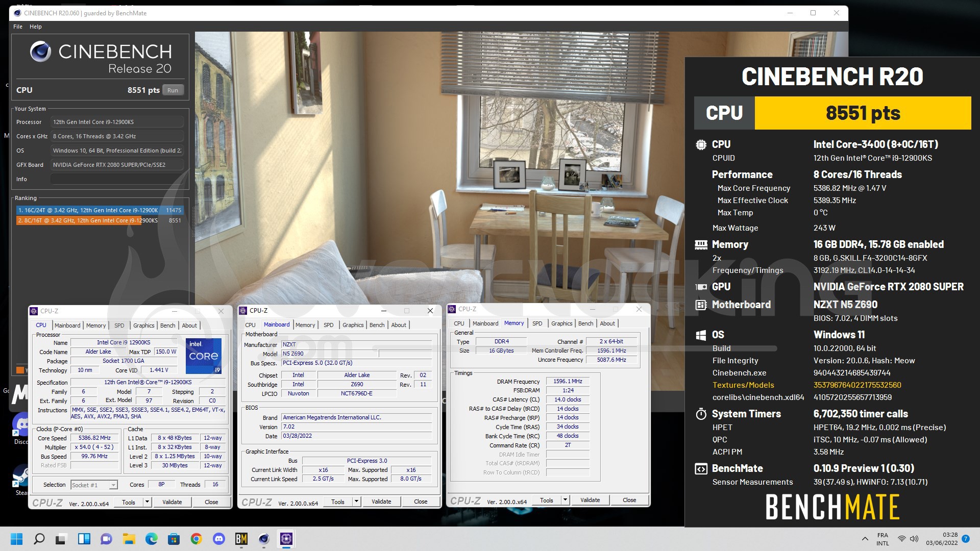Open taskbar Search magnifier
This screenshot has height=551, width=980.
coord(39,539)
